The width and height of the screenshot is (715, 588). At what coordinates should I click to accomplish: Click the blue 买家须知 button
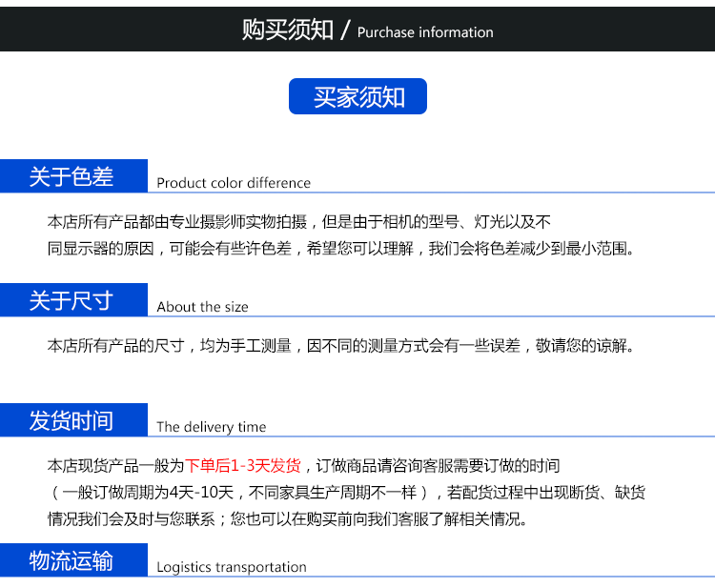(x=357, y=96)
